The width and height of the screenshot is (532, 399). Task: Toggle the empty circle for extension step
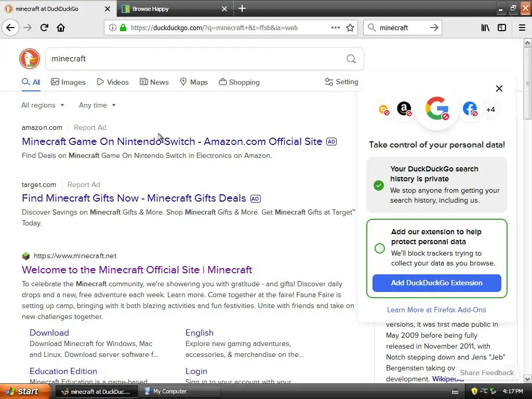(380, 248)
